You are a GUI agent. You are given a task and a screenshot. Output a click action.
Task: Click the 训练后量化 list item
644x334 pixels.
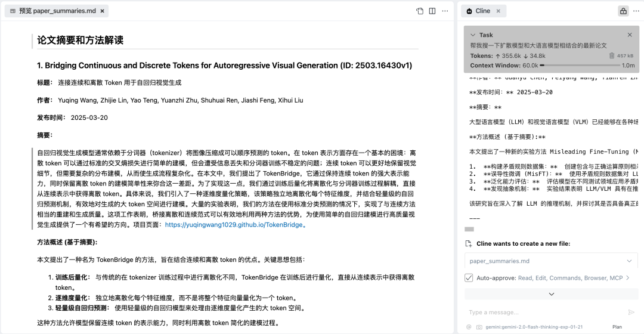(x=235, y=282)
